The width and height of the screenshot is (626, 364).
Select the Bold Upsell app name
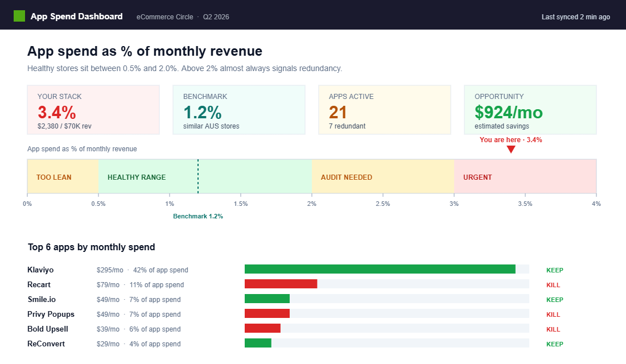(48, 329)
